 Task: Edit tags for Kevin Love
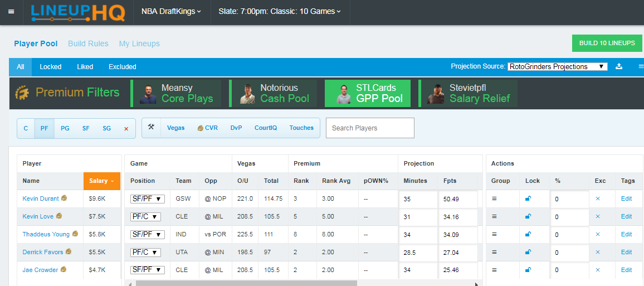coord(626,216)
